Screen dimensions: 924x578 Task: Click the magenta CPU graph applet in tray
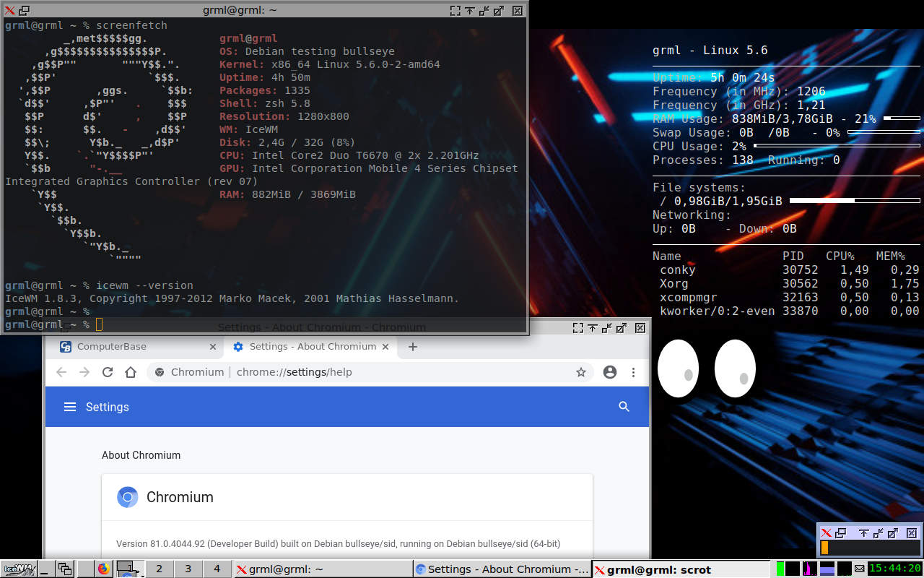pyautogui.click(x=809, y=569)
